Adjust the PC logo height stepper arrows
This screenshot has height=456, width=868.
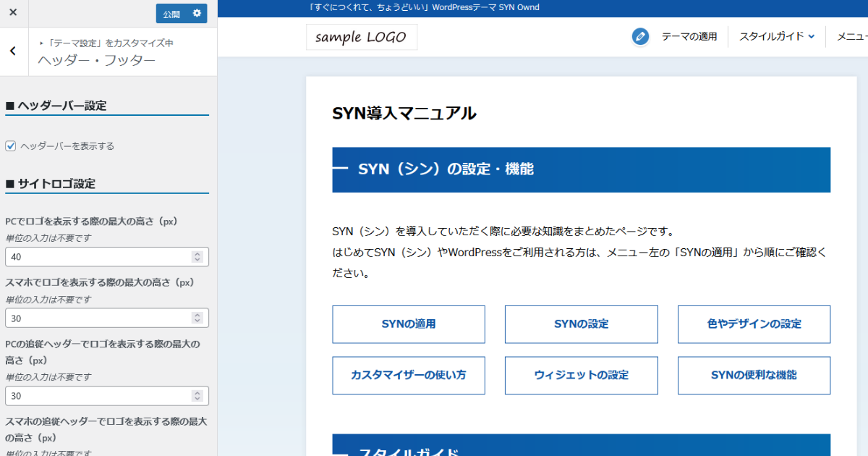point(197,257)
